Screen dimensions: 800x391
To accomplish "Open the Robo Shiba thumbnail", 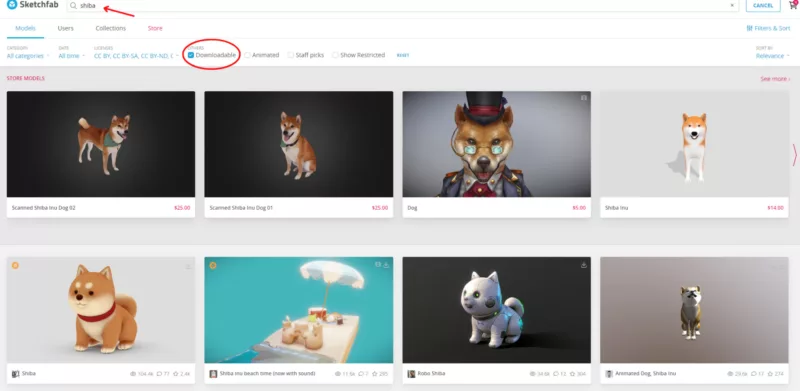I will tap(496, 310).
